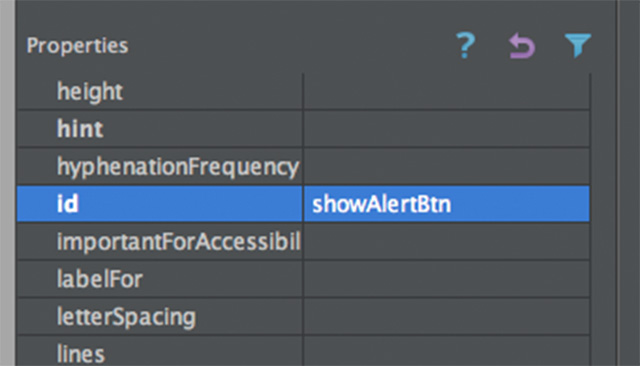This screenshot has height=366, width=640.
Task: Toggle the expert properties filter icon
Action: coord(578,45)
